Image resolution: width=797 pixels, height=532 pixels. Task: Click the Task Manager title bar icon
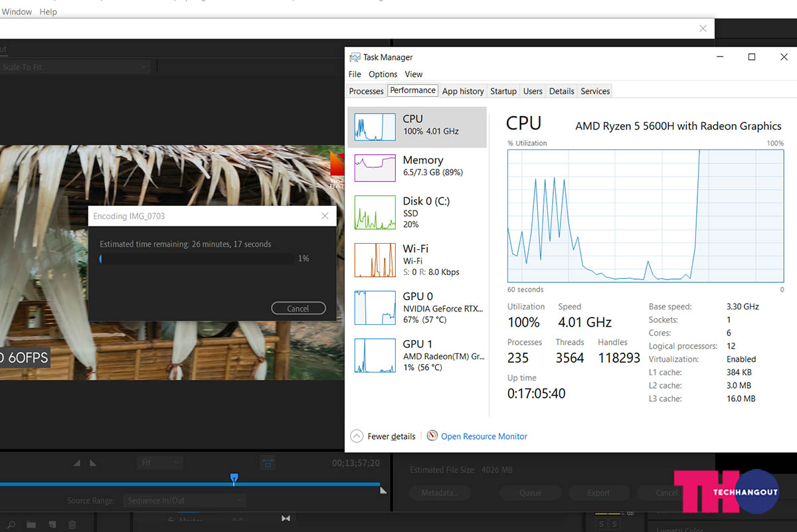(355, 57)
